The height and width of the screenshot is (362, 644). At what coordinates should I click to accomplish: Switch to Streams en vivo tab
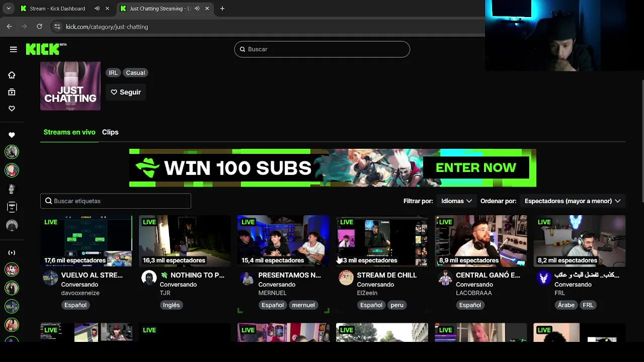coord(69,132)
